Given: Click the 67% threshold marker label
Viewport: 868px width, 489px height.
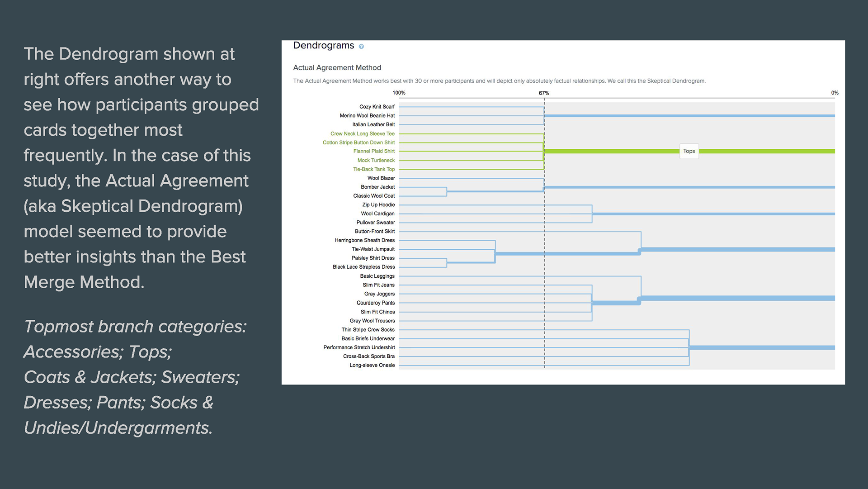Looking at the screenshot, I should [x=544, y=93].
